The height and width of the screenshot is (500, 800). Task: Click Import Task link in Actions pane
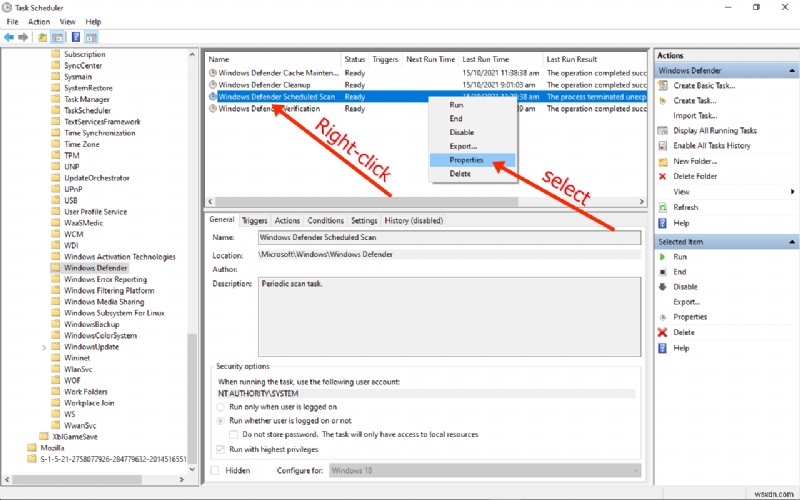click(695, 116)
